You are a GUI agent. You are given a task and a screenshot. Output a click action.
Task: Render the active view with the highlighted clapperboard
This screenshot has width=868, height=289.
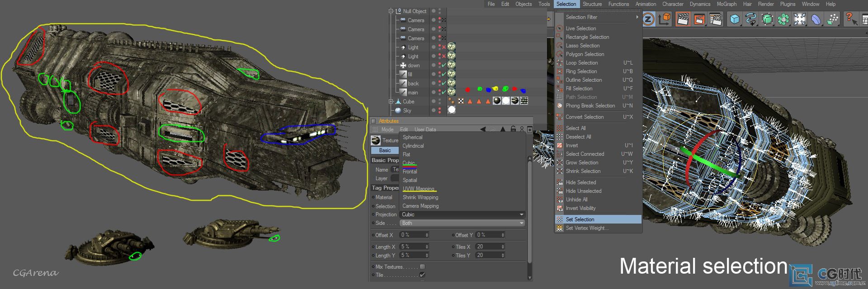coord(683,19)
